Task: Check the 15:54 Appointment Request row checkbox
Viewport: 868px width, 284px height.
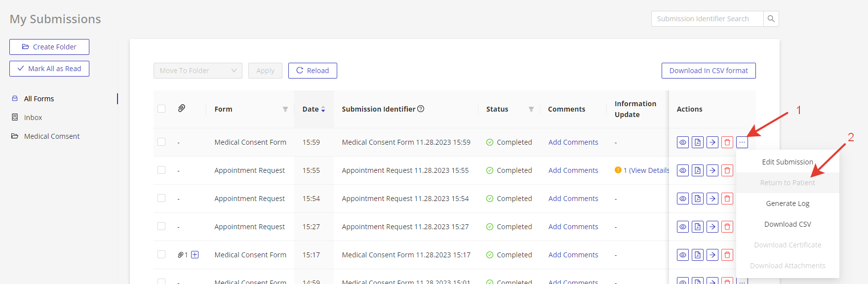Action: (x=161, y=198)
